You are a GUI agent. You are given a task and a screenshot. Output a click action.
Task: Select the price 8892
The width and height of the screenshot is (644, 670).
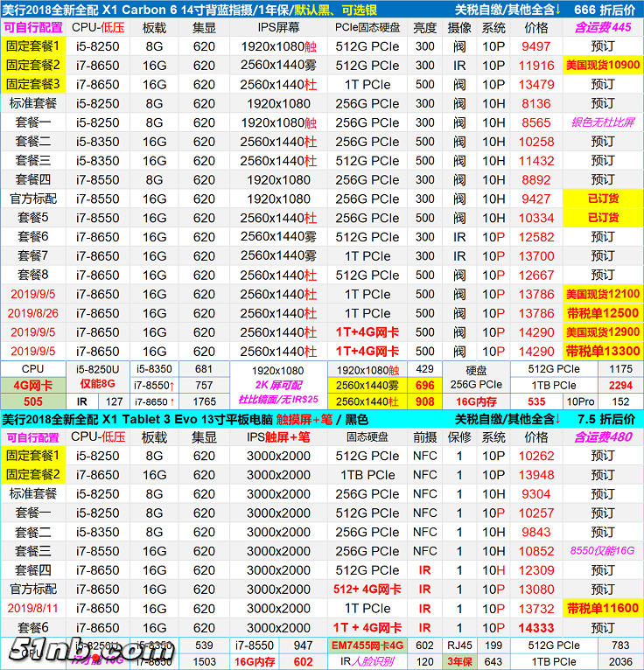click(535, 179)
